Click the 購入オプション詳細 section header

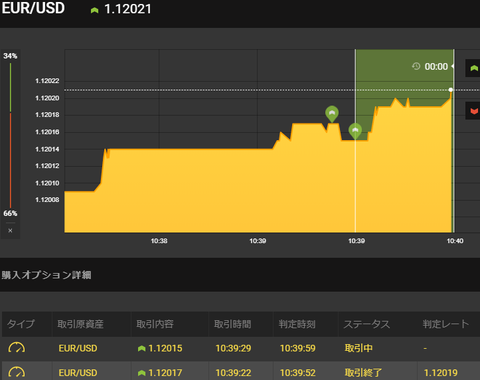(x=46, y=275)
